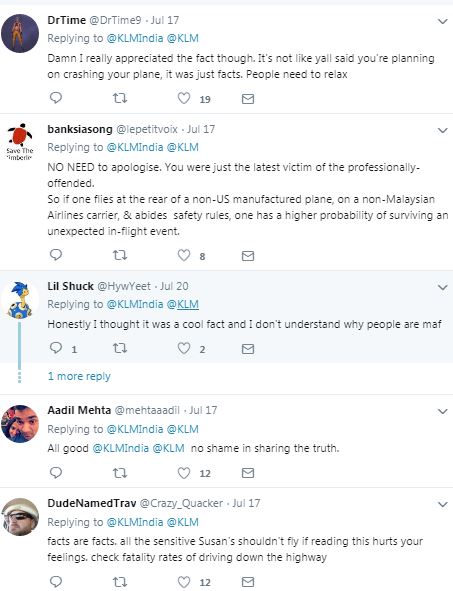Screen dimensions: 453x591
Task: Open @KLMIndia link in DrTime's reply header
Action: click(x=135, y=38)
